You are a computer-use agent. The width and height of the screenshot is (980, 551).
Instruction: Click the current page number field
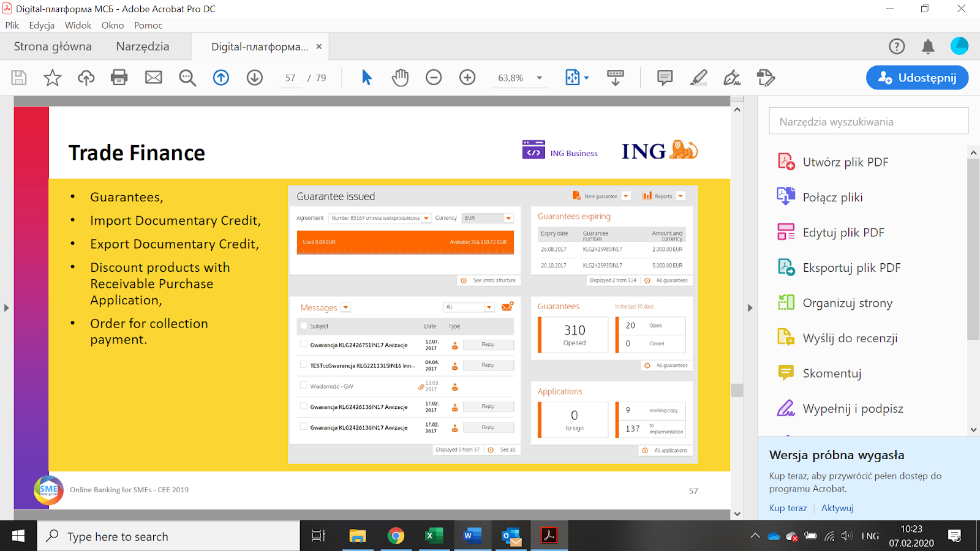[290, 78]
